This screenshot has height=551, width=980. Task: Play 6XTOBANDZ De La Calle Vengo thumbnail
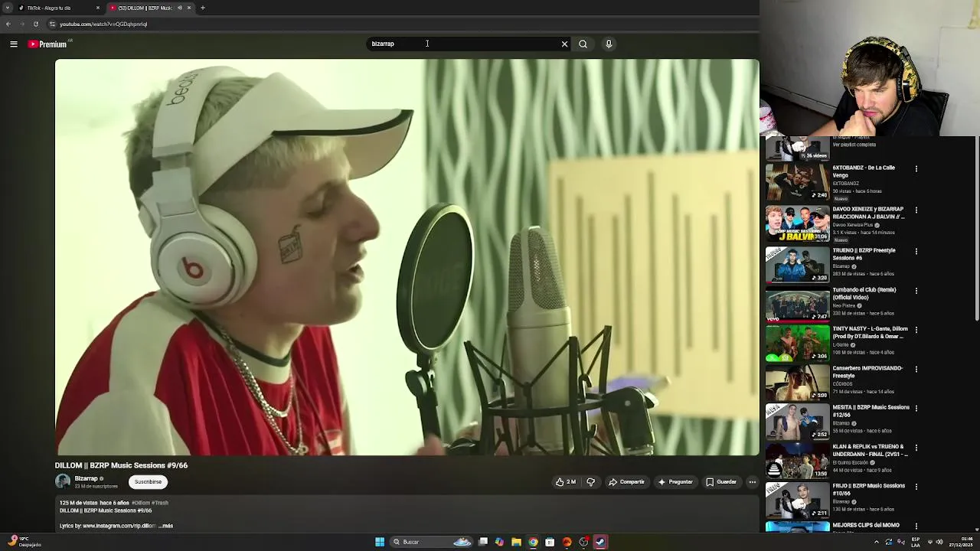797,182
